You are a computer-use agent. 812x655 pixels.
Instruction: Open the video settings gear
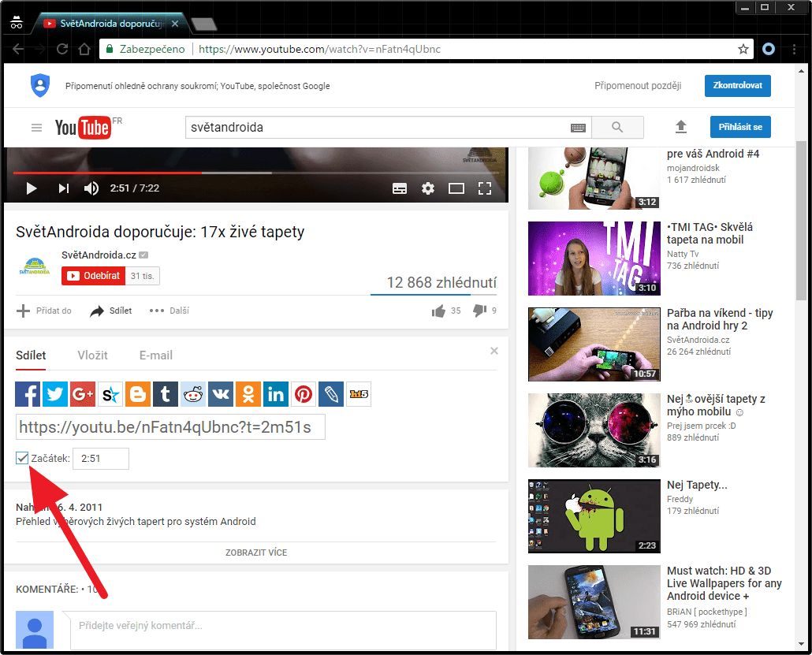click(x=428, y=188)
